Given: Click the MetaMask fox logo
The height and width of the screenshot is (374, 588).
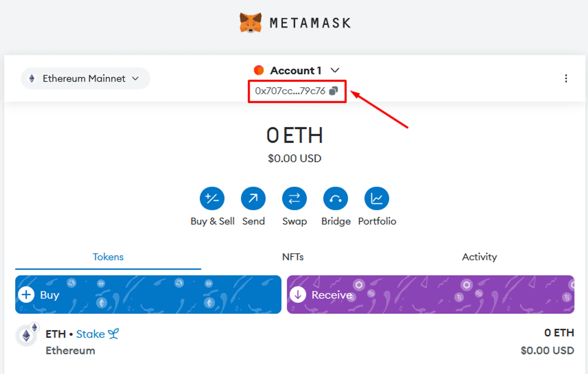Looking at the screenshot, I should point(250,23).
